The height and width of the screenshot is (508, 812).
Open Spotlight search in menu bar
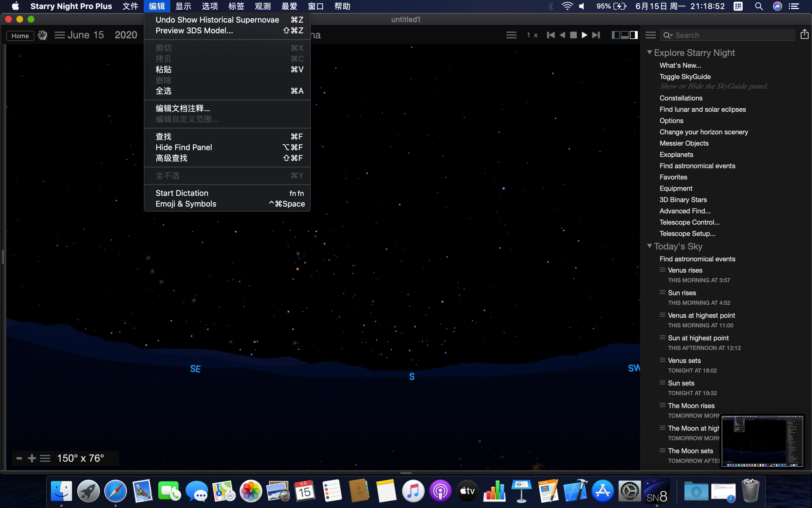759,6
